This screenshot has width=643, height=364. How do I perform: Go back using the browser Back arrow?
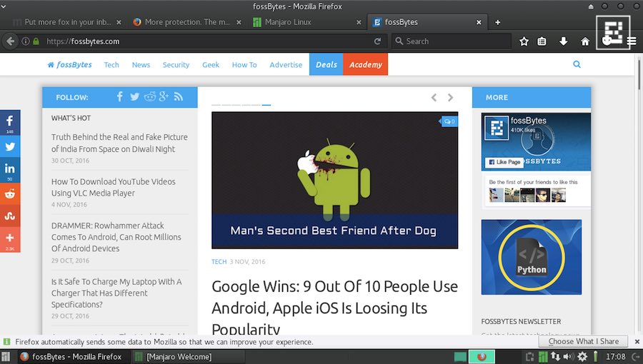10,41
